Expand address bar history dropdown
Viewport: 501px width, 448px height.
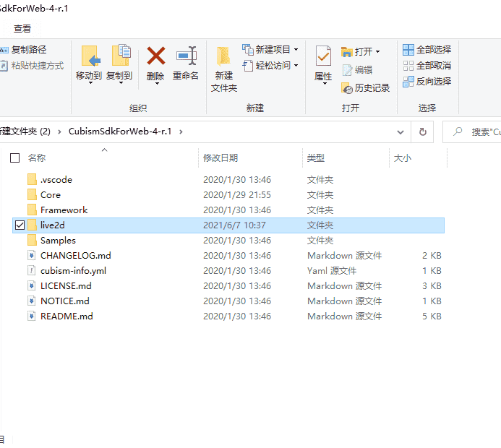coord(400,132)
